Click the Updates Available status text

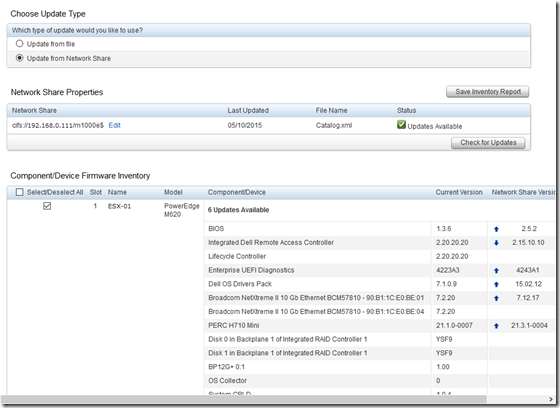pyautogui.click(x=435, y=126)
